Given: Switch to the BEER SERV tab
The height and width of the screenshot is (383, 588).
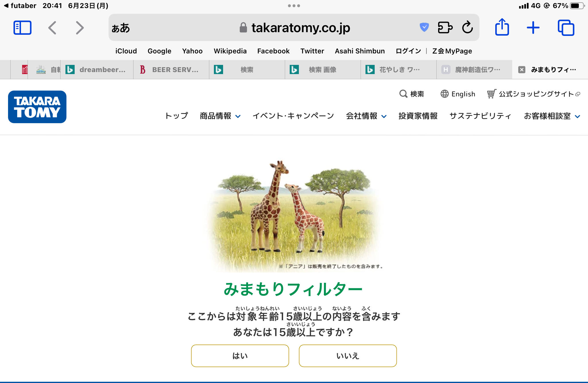Looking at the screenshot, I should pos(171,70).
